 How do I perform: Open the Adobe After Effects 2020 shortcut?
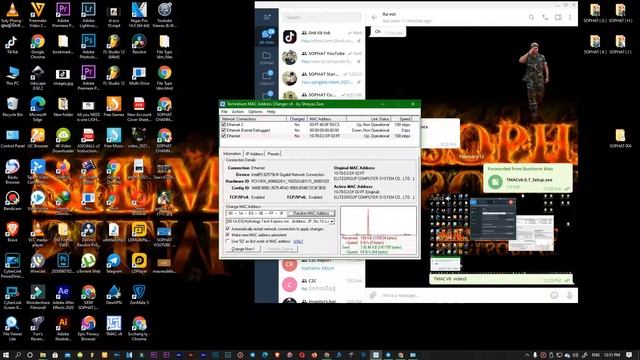63,297
